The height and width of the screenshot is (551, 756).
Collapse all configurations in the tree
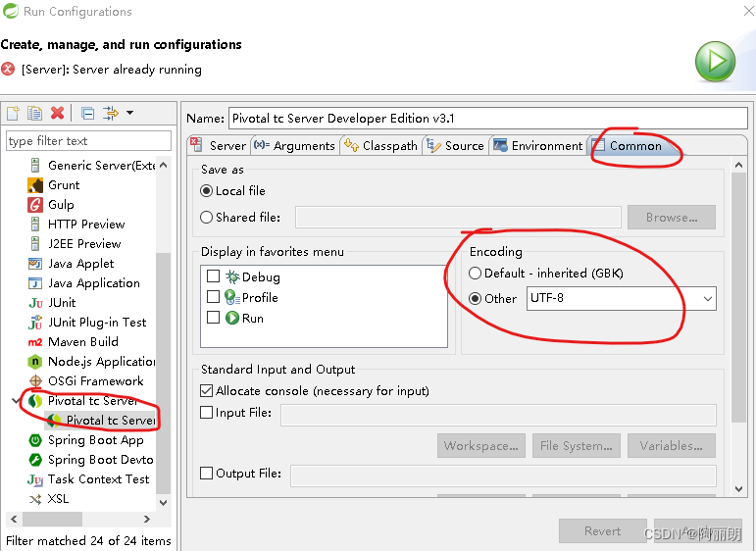pos(87,113)
